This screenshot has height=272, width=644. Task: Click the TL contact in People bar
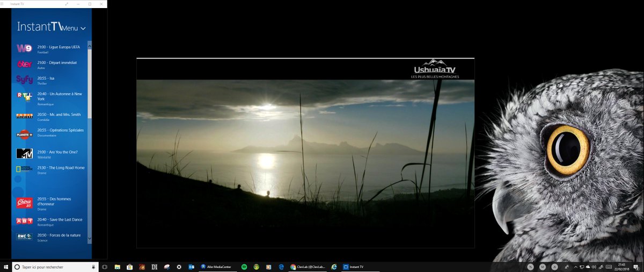(x=530, y=267)
